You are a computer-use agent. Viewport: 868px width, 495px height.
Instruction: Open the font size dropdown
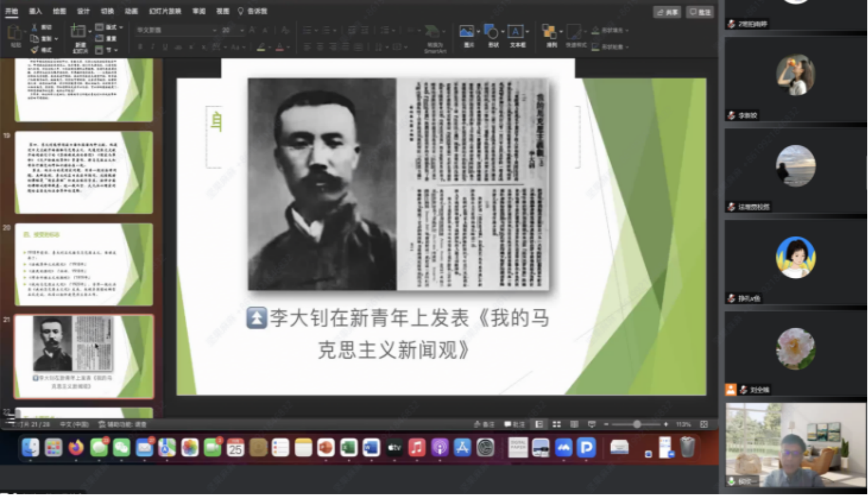(238, 30)
